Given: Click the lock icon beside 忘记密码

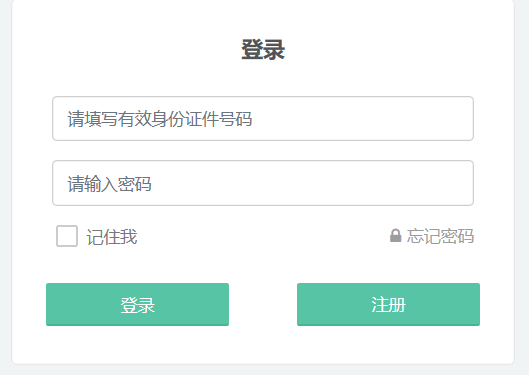Looking at the screenshot, I should (395, 236).
